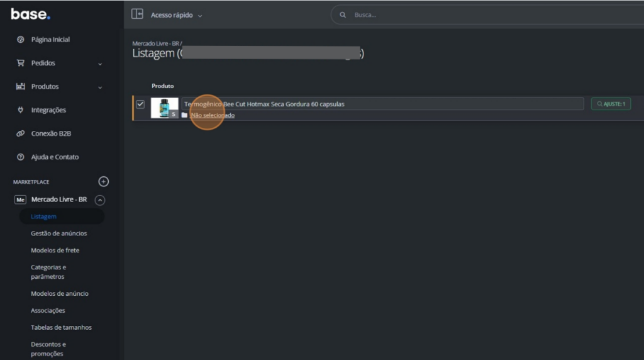Click the Pedidos cart icon
This screenshot has height=360, width=644.
20,63
